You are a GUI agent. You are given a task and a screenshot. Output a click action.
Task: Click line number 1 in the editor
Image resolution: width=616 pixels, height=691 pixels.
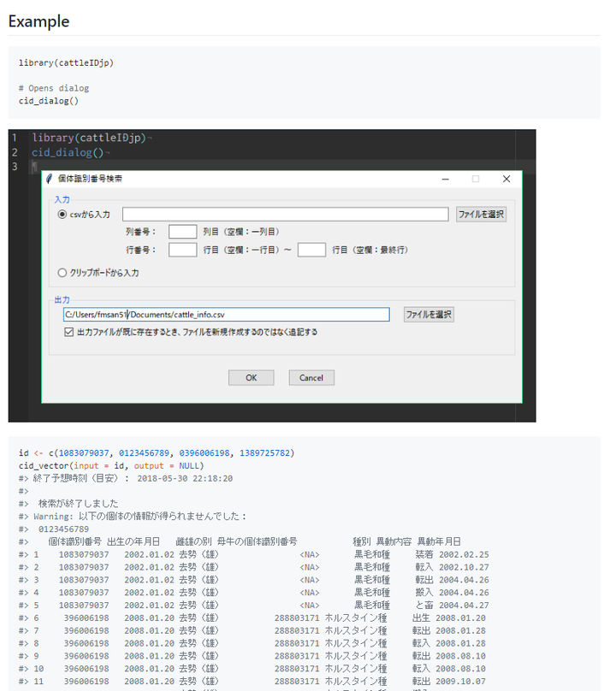click(x=15, y=138)
